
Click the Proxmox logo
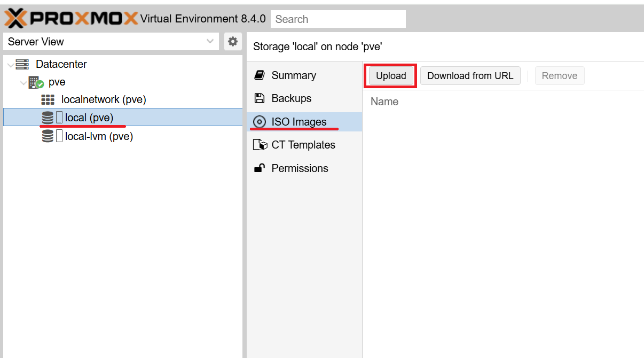(71, 19)
